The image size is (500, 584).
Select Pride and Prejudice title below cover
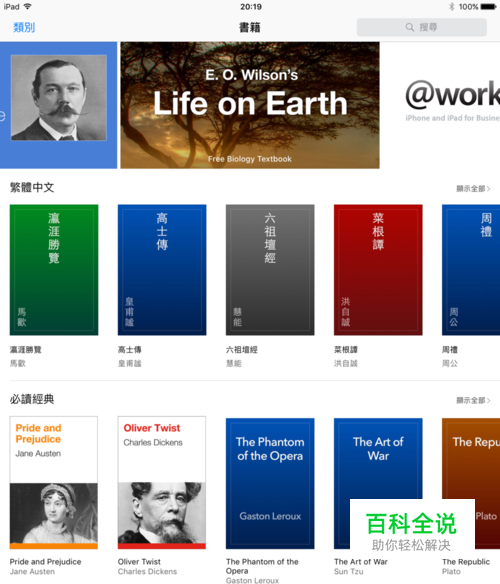click(45, 562)
